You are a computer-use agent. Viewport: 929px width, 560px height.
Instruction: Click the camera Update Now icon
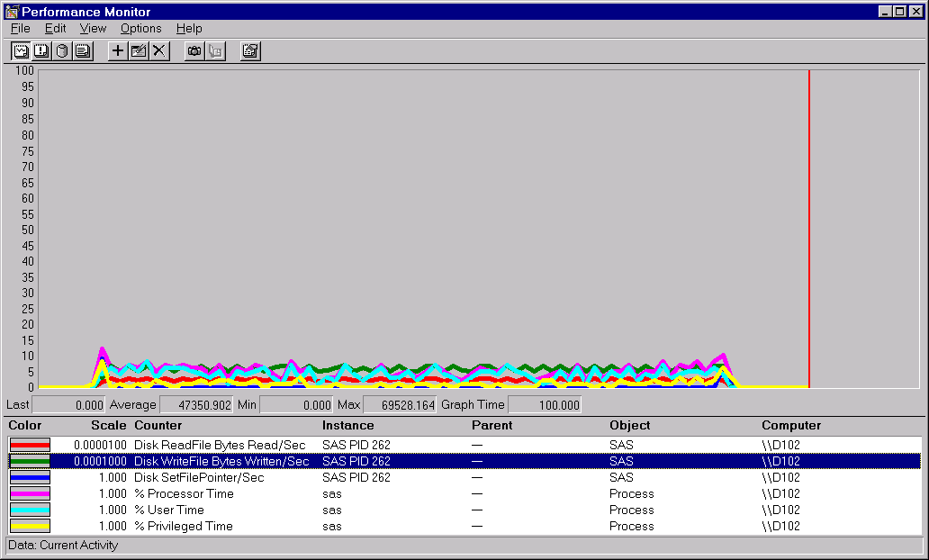click(194, 50)
